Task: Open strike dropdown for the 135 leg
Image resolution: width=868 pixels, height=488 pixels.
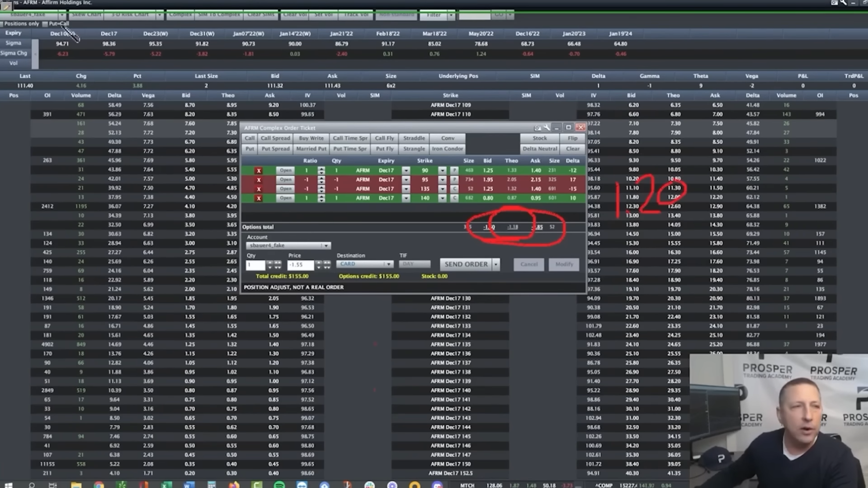Action: pos(442,189)
